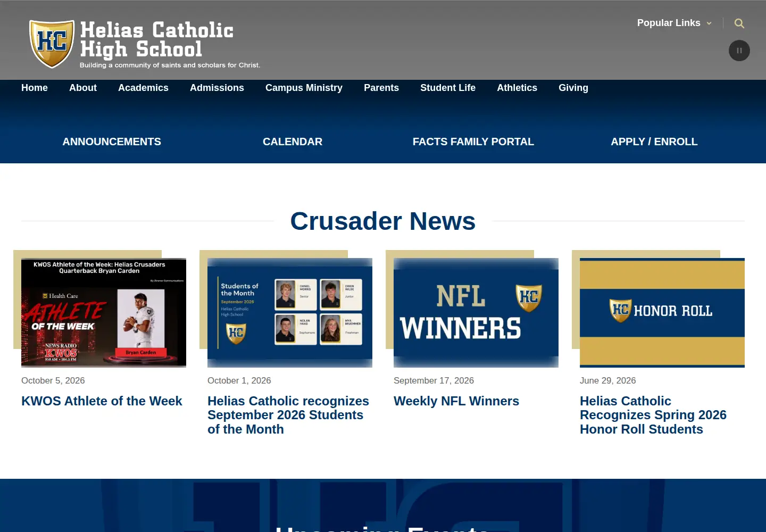Click the date June 29, 2026

click(x=608, y=380)
